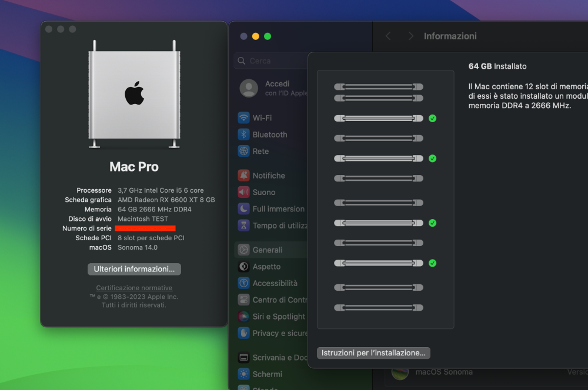Click the "8 slot per schede PCI" value
The image size is (588, 390).
(x=151, y=238)
